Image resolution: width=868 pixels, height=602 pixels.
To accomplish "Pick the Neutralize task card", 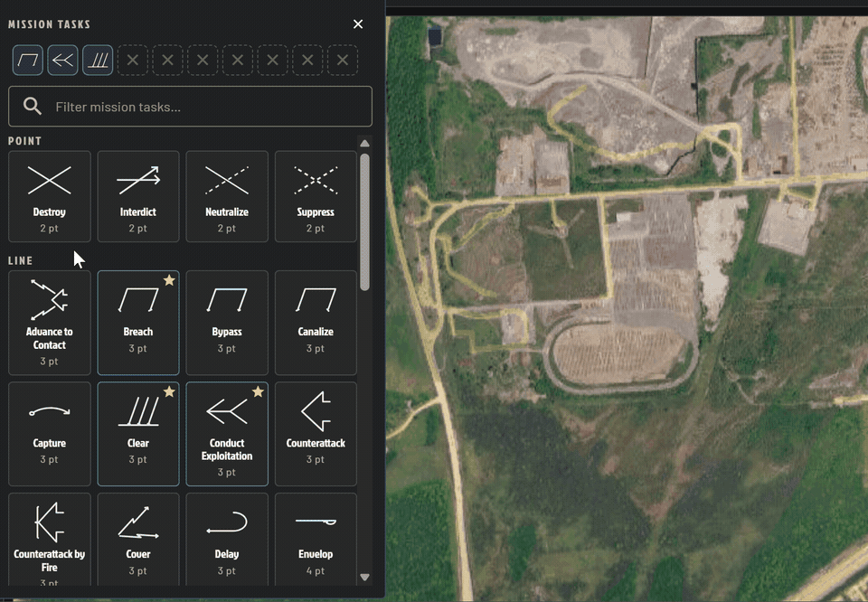I will (x=227, y=196).
